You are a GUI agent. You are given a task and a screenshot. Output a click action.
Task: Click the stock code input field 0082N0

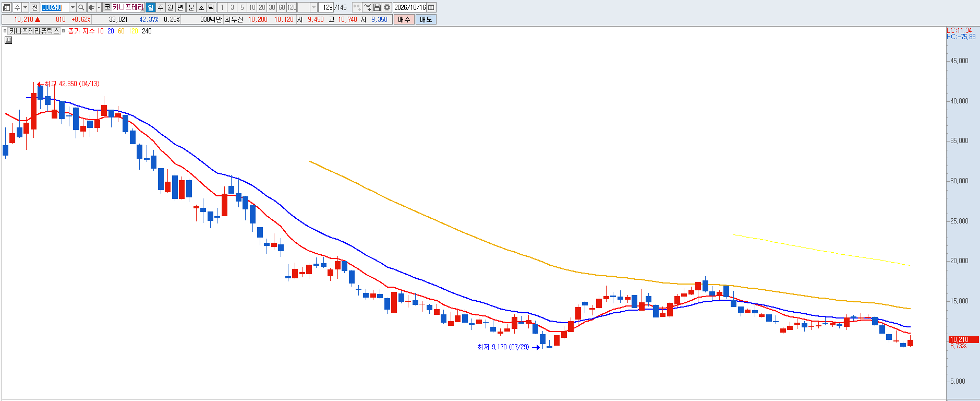pyautogui.click(x=55, y=7)
